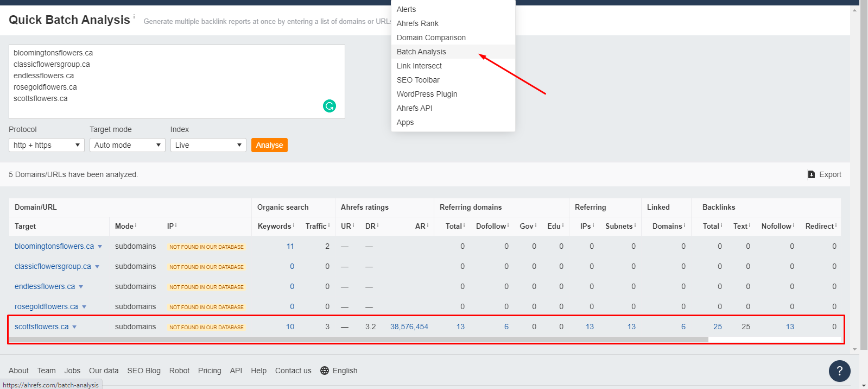Select SEO Toolbar menu item

[453, 80]
